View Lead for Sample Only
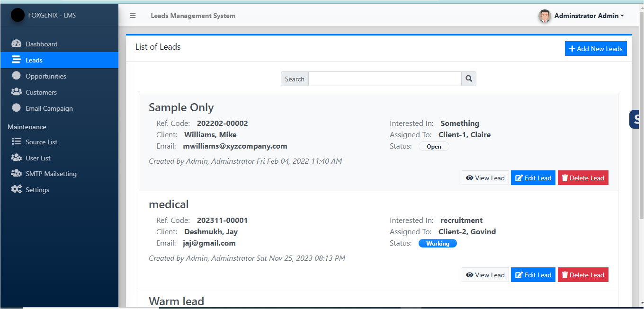 [x=485, y=178]
